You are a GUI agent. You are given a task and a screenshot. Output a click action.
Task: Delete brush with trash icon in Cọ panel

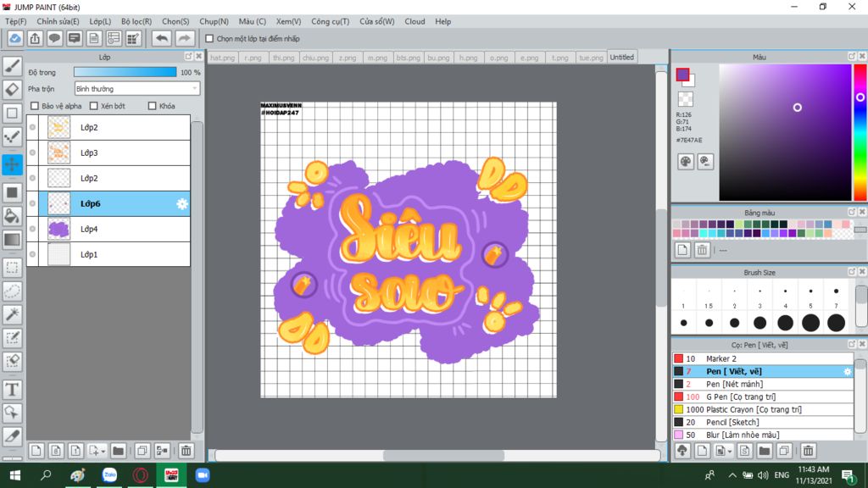pos(808,451)
